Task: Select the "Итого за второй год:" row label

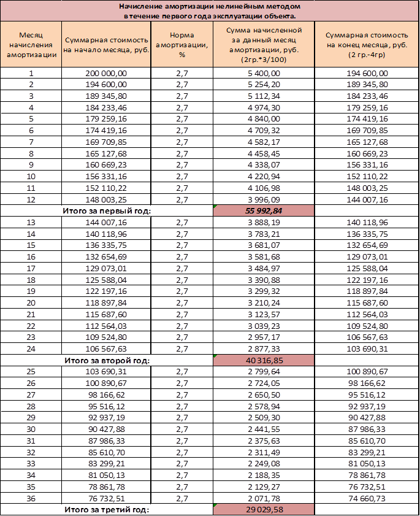Action: (x=107, y=360)
